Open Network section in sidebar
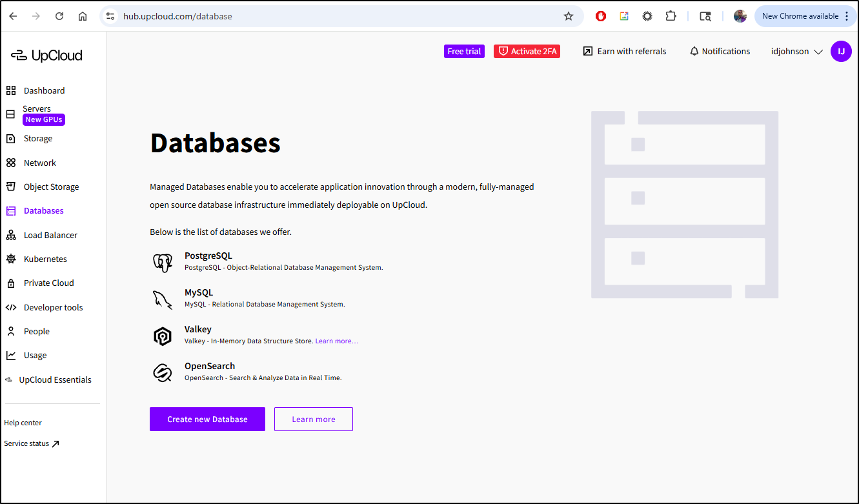 click(40, 163)
